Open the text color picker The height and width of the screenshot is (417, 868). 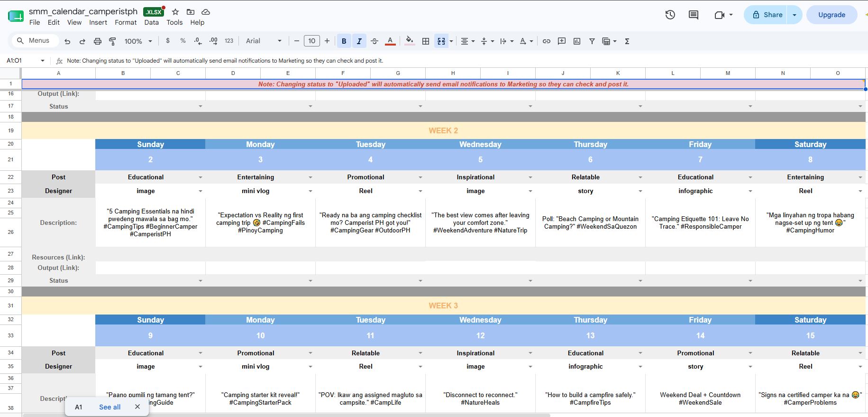[x=390, y=41]
